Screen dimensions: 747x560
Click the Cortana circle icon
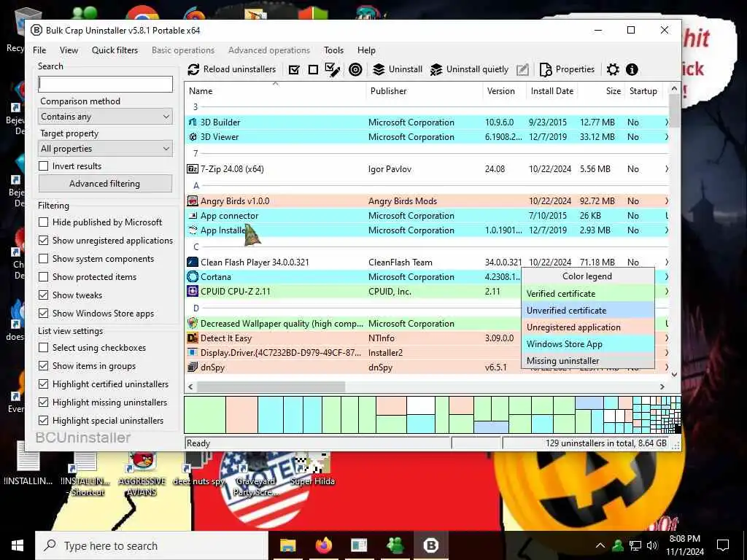(193, 276)
